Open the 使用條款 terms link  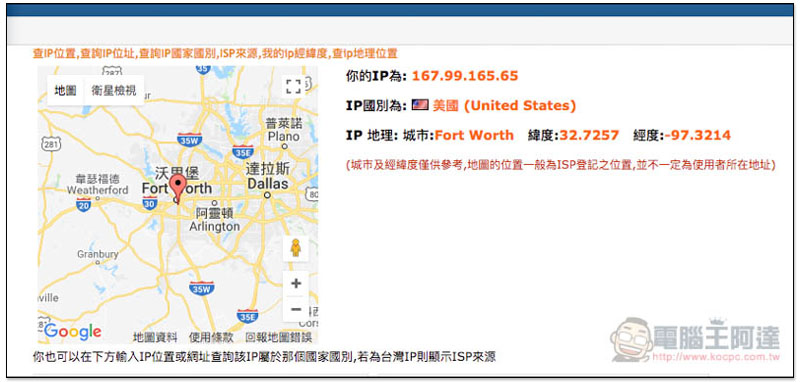coord(211,337)
